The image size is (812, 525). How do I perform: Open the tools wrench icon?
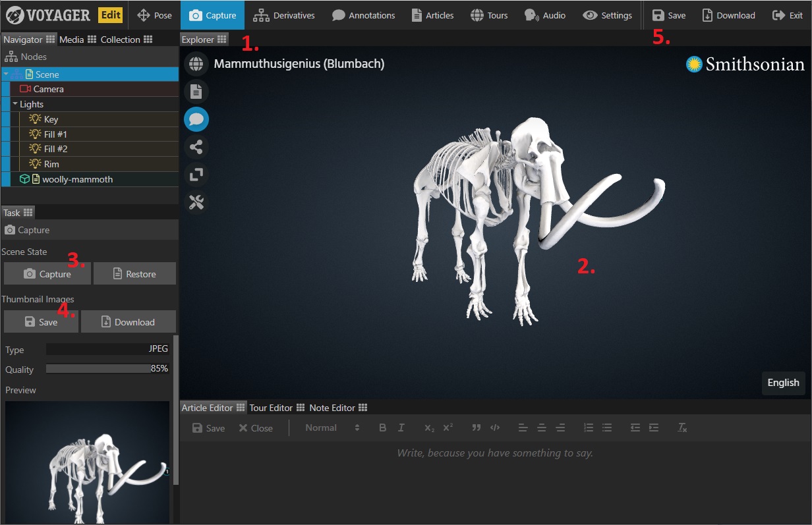click(196, 203)
